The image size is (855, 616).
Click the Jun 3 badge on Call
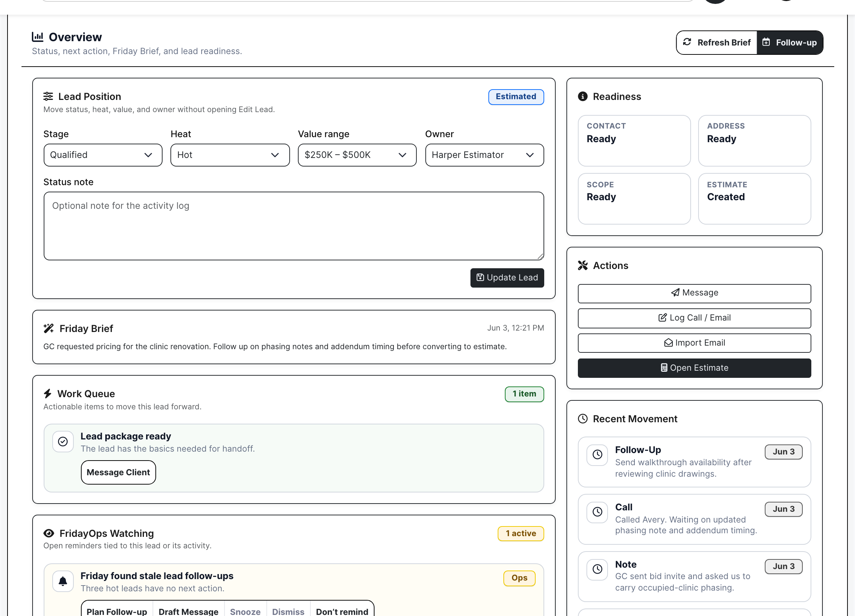pos(783,509)
